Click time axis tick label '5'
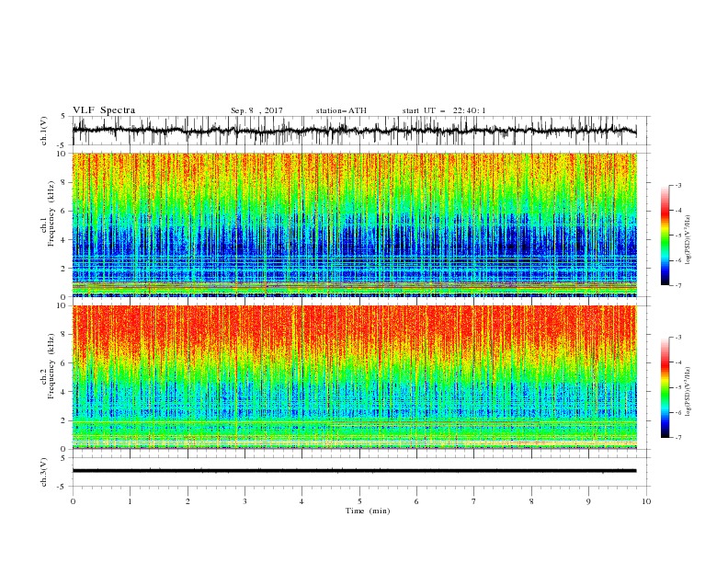Viewport: 728px width, 563px height. coord(359,501)
